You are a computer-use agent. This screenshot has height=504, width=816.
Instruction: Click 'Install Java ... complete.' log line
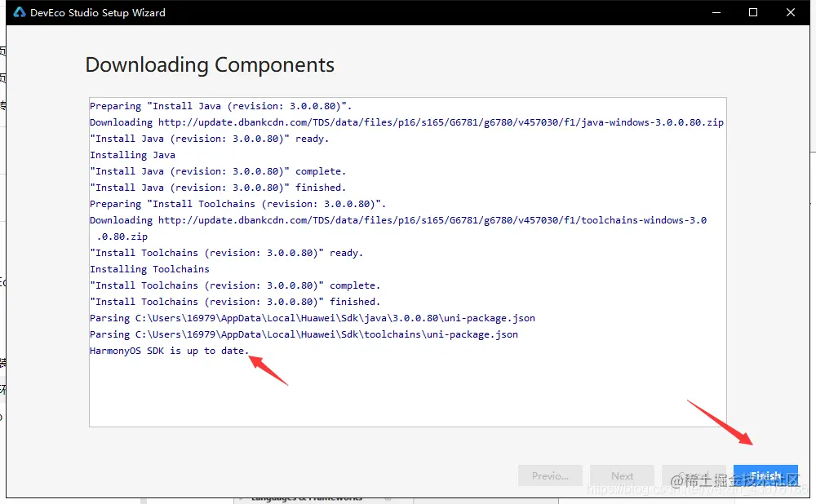(218, 171)
